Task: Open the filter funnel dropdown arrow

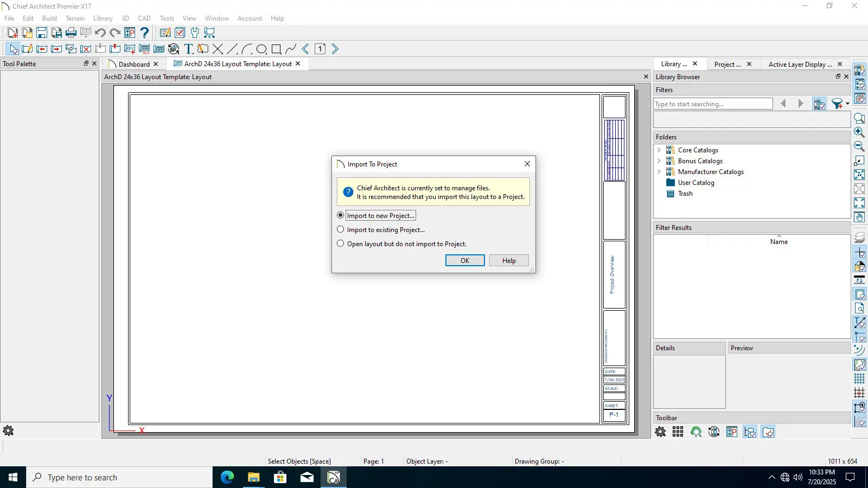Action: click(x=847, y=104)
